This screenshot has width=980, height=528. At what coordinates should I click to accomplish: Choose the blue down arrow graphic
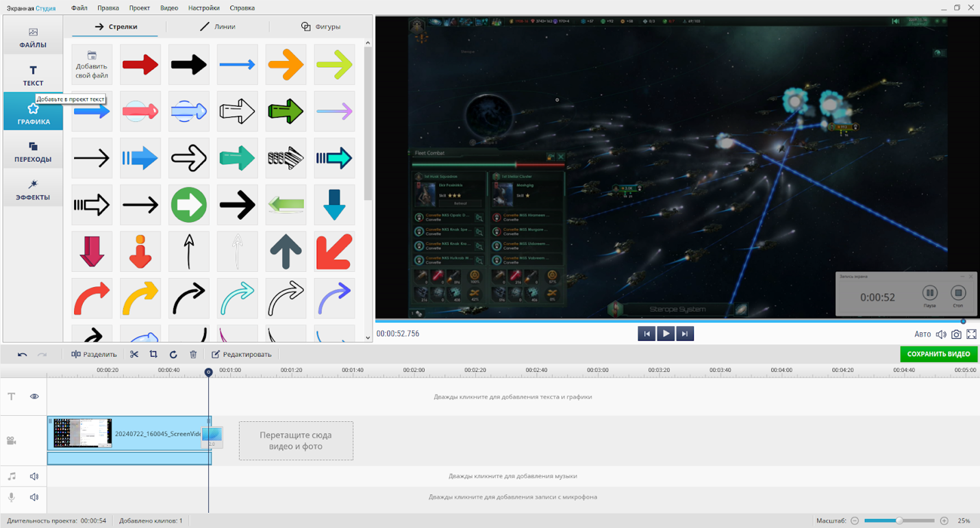coord(334,205)
